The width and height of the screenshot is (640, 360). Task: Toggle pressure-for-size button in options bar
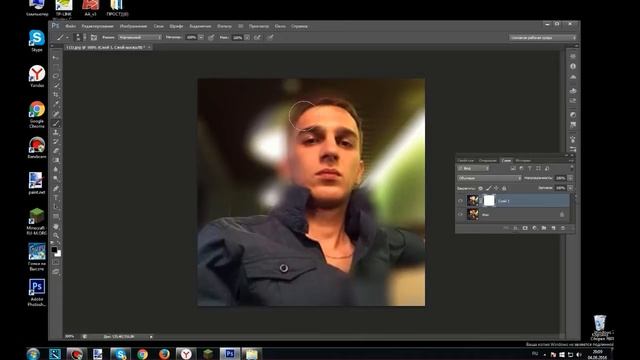pos(270,37)
